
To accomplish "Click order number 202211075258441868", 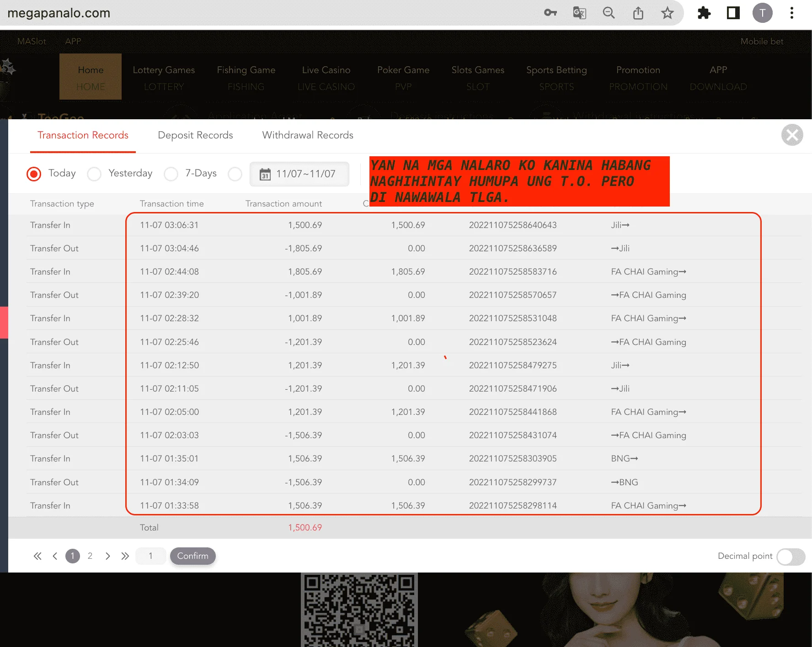I will 513,412.
